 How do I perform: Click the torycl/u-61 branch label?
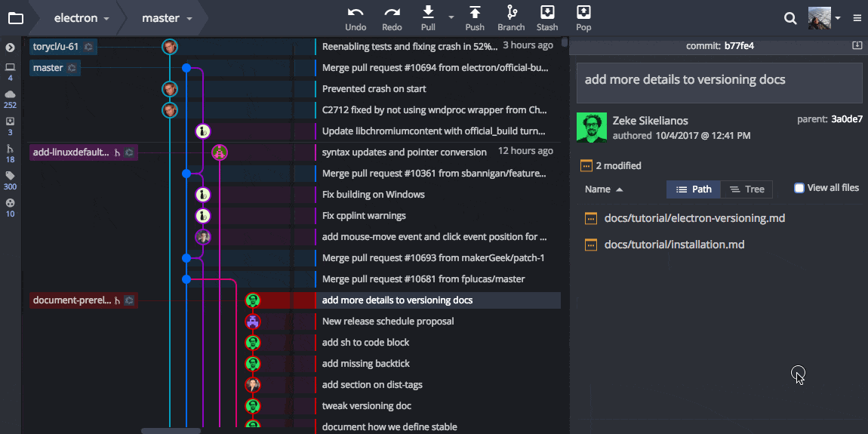[63, 47]
